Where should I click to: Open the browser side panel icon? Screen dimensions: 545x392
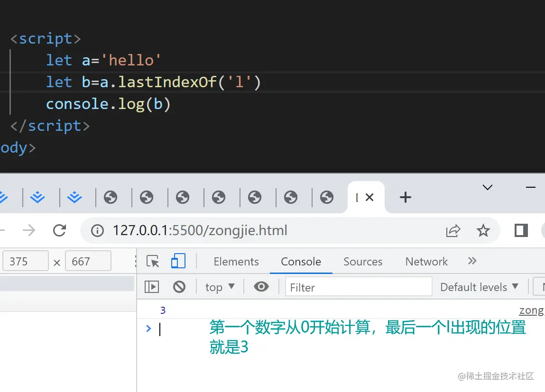click(521, 230)
